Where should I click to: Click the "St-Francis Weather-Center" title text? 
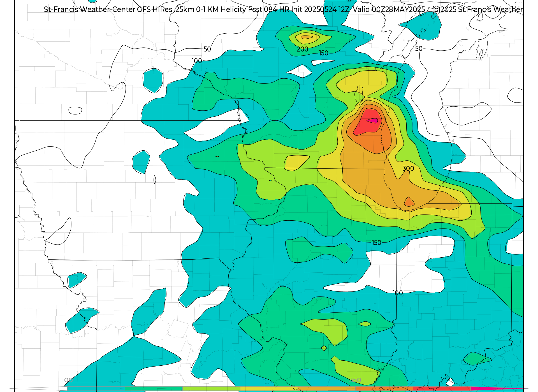[89, 10]
